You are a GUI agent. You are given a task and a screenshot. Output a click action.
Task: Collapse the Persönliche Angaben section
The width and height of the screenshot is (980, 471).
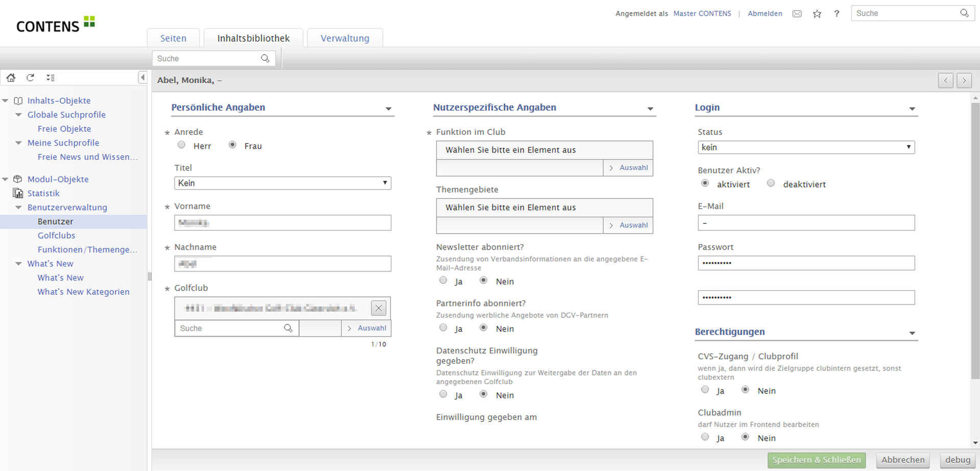click(x=388, y=109)
